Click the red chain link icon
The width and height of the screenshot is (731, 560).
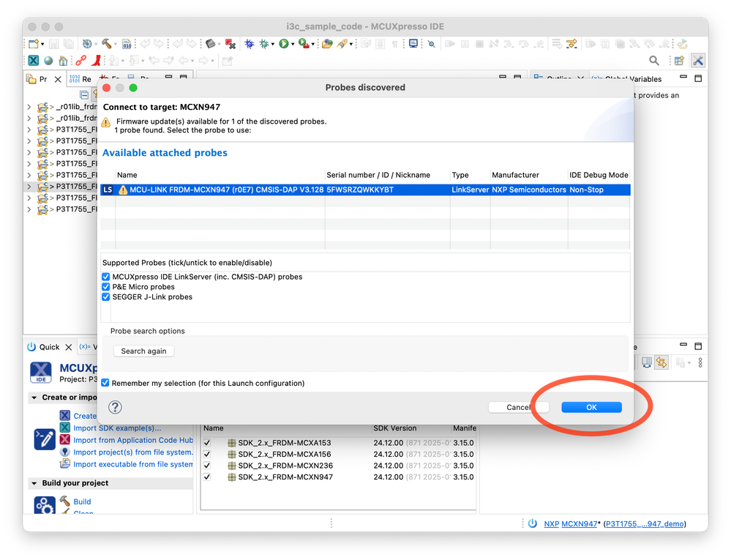tap(81, 61)
